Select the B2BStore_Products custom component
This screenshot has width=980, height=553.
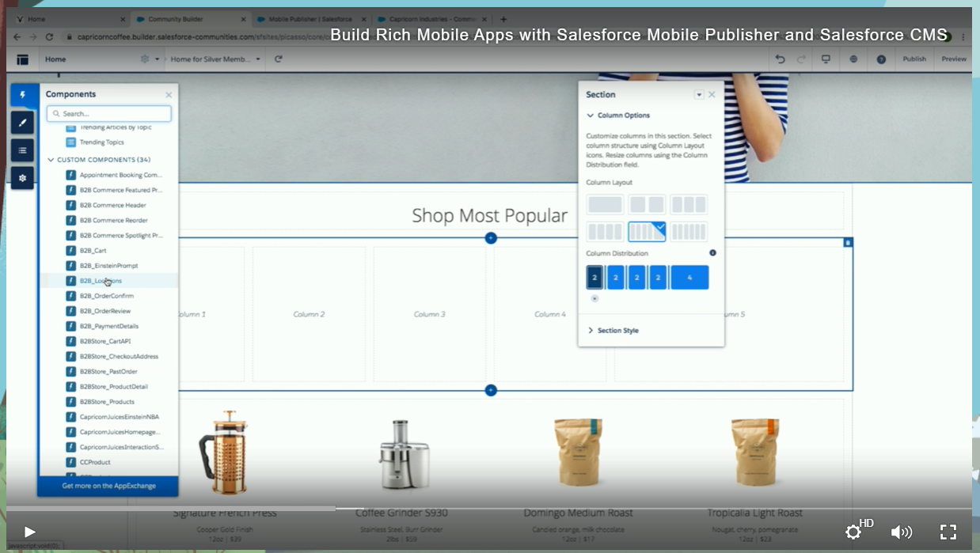point(108,402)
